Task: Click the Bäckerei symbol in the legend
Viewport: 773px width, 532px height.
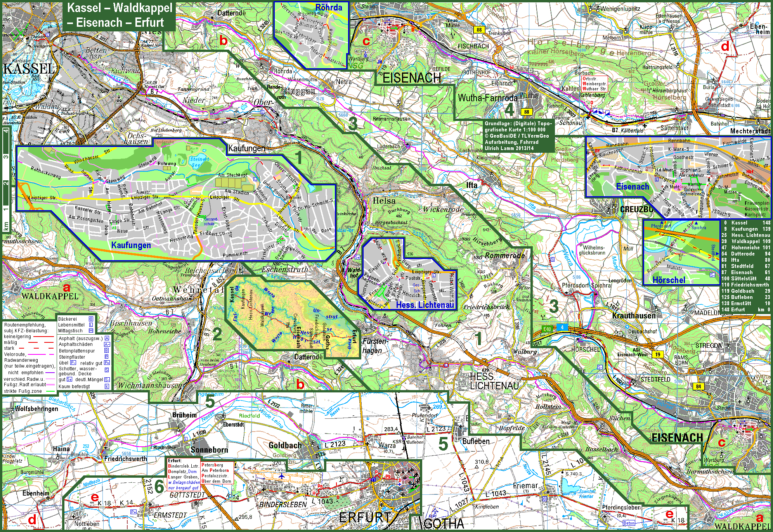Action: 91,319
